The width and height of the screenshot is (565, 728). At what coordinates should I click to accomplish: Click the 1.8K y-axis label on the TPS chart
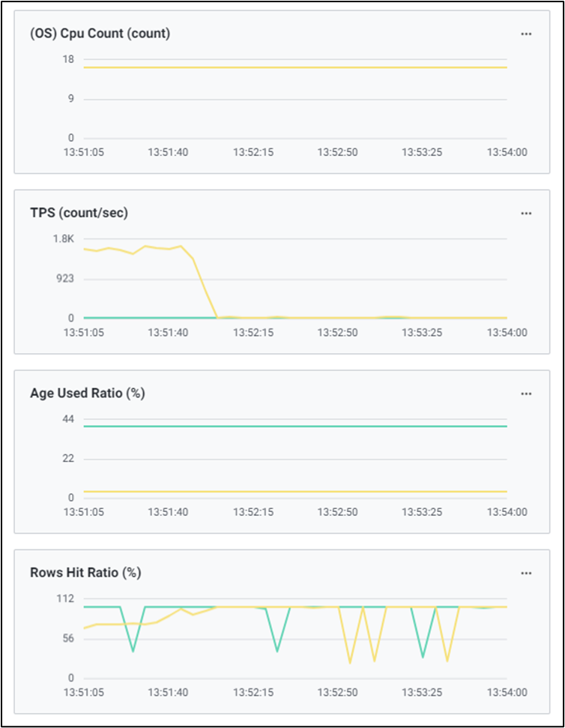[63, 239]
